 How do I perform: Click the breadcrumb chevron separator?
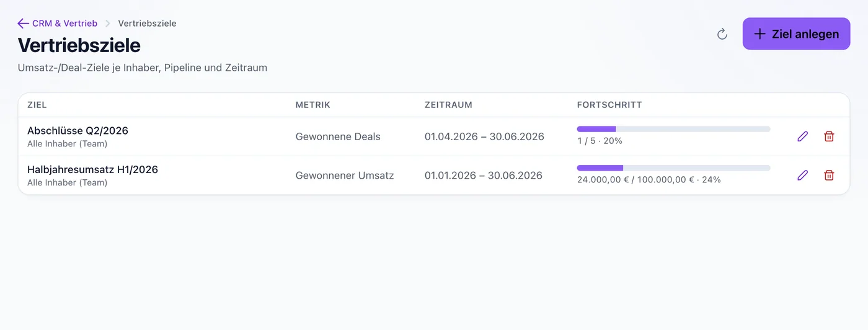(108, 24)
